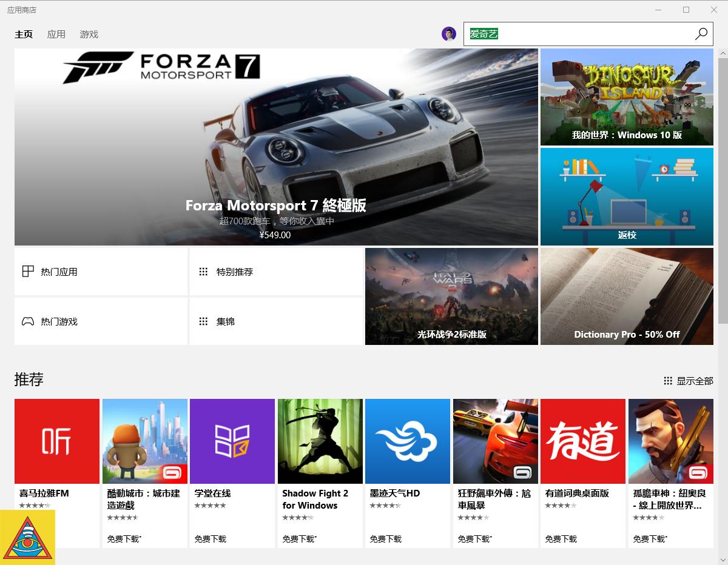Click the scrollbar up arrow
This screenshot has height=565, width=728.
point(723,53)
